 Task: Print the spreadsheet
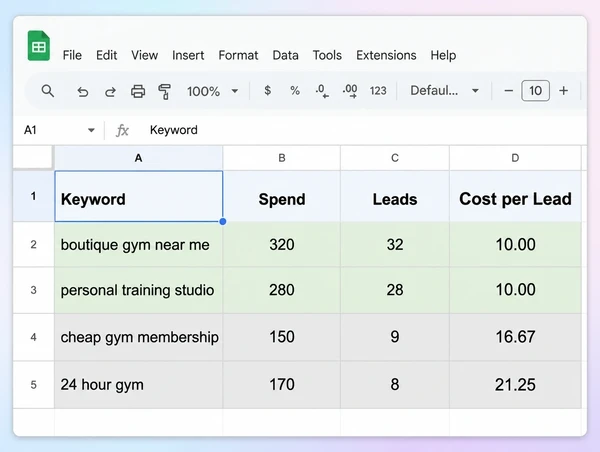click(138, 91)
